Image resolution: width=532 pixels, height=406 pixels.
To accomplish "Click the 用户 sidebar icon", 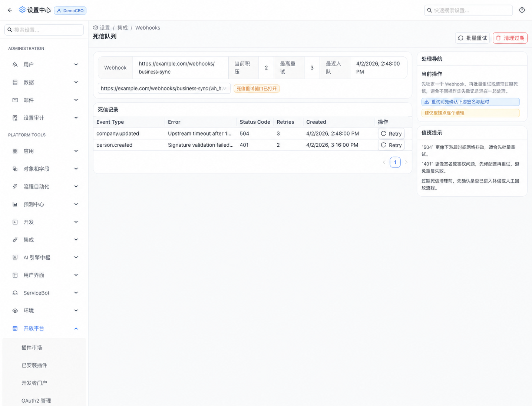I will pyautogui.click(x=15, y=64).
